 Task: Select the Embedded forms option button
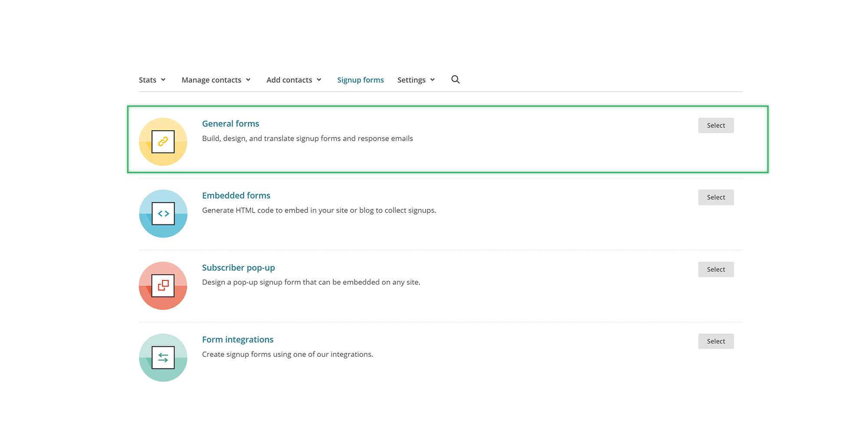coord(716,197)
